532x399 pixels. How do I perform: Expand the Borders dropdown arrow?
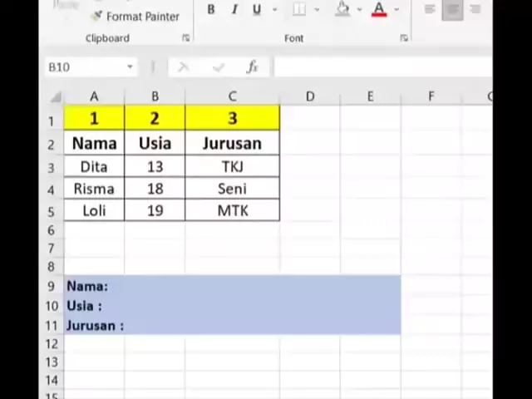[317, 10]
